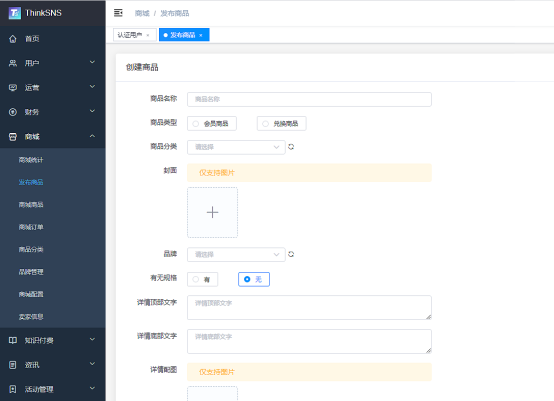Open the 品牌 select dropdown
554x401 pixels.
point(236,255)
